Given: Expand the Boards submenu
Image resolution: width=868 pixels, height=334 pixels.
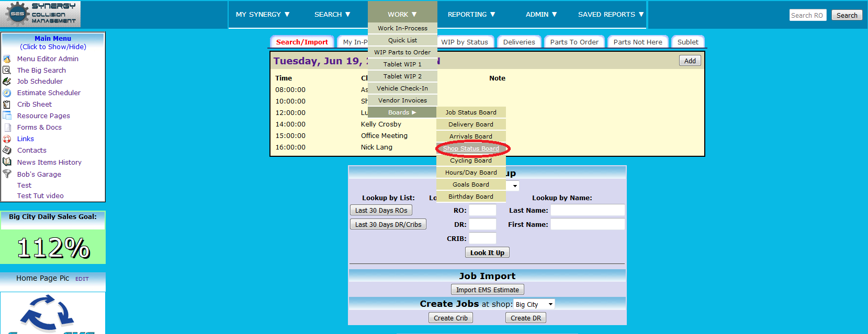Looking at the screenshot, I should [402, 112].
